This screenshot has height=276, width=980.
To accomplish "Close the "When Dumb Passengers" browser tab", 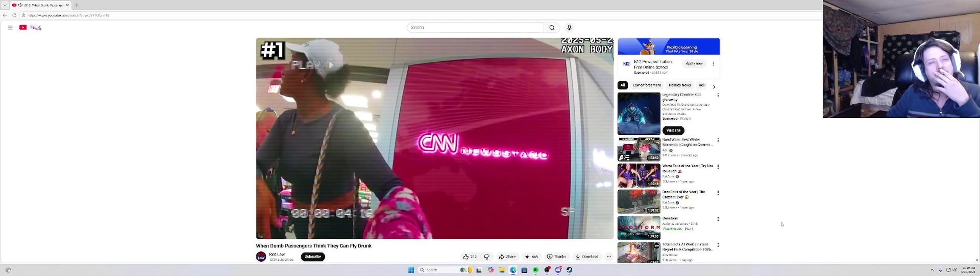I will point(67,5).
